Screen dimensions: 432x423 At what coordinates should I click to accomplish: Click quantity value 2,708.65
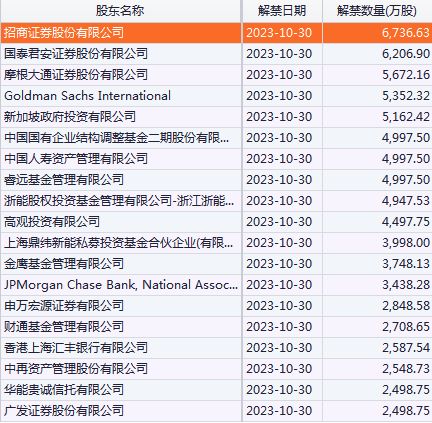tap(406, 327)
